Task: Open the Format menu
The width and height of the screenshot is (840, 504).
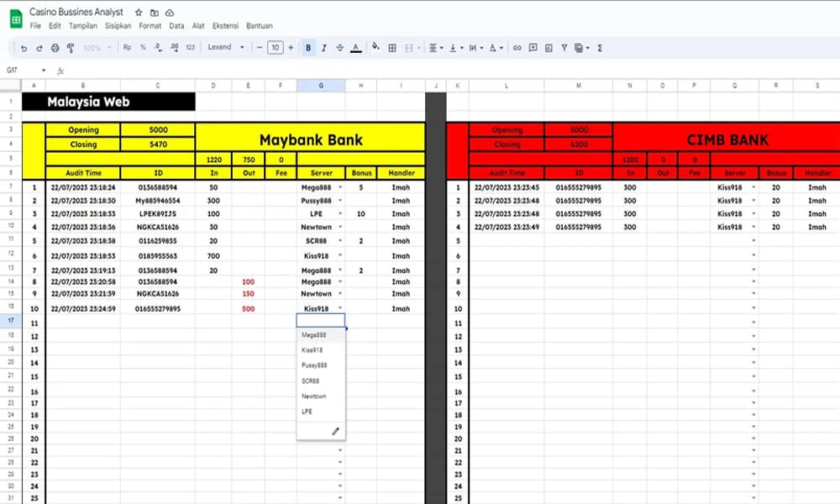Action: [150, 26]
